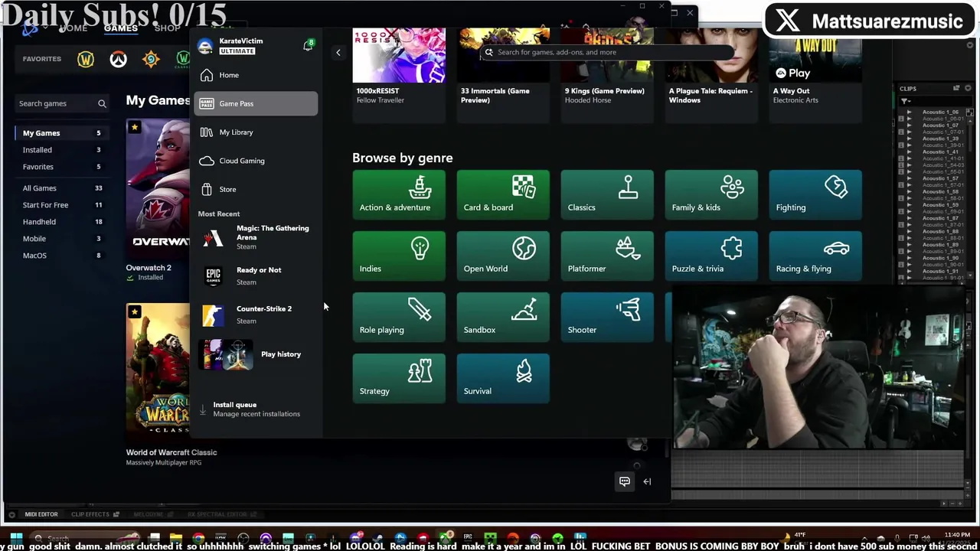Switch to the MIDI EDITOR tab
The width and height of the screenshot is (980, 551).
pos(41,514)
